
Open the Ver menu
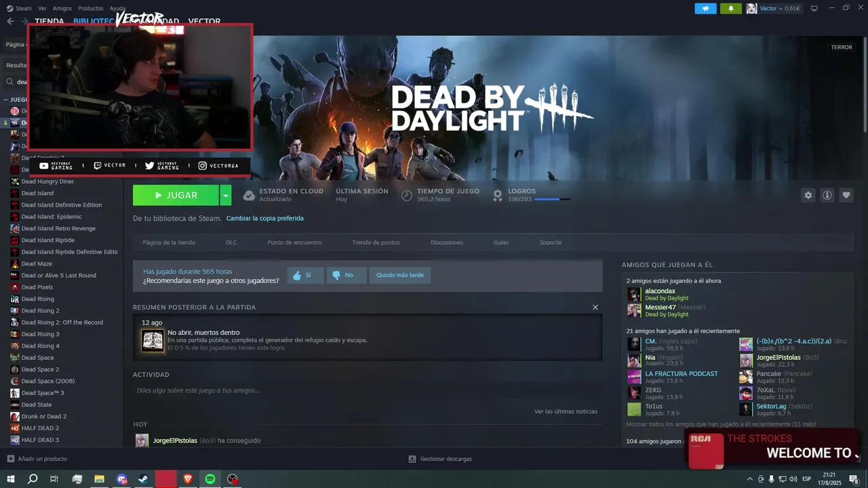coord(42,8)
